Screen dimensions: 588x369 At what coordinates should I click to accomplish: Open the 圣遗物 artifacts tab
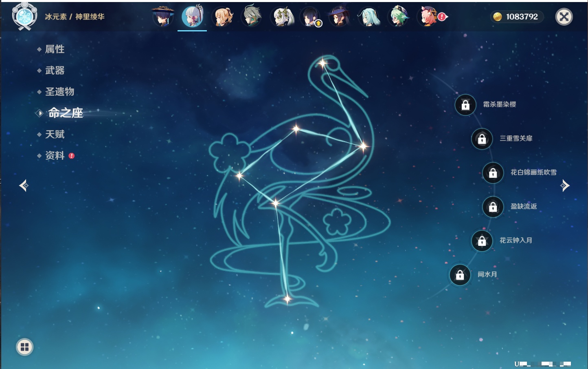pos(59,92)
